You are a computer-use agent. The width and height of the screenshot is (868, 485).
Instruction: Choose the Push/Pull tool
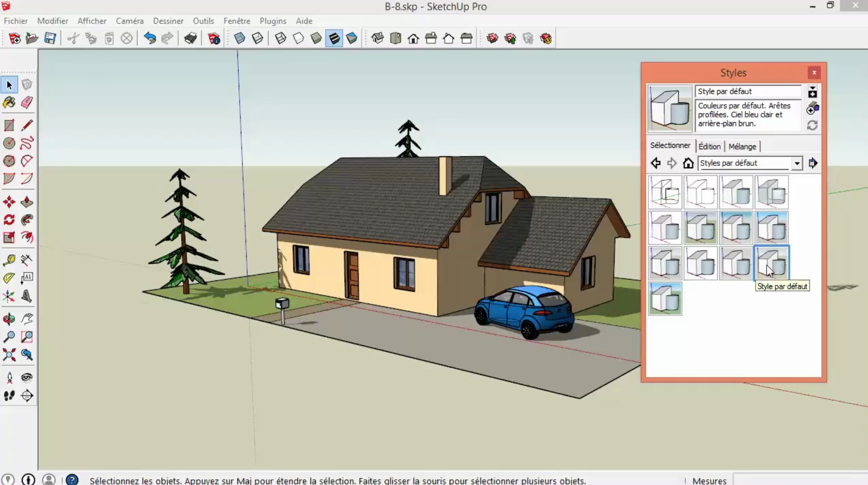pyautogui.click(x=27, y=202)
